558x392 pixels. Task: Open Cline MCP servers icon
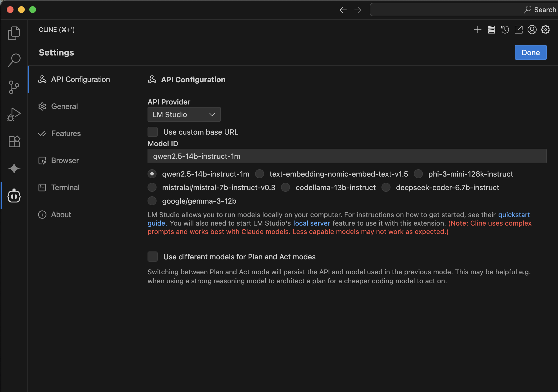coord(491,30)
